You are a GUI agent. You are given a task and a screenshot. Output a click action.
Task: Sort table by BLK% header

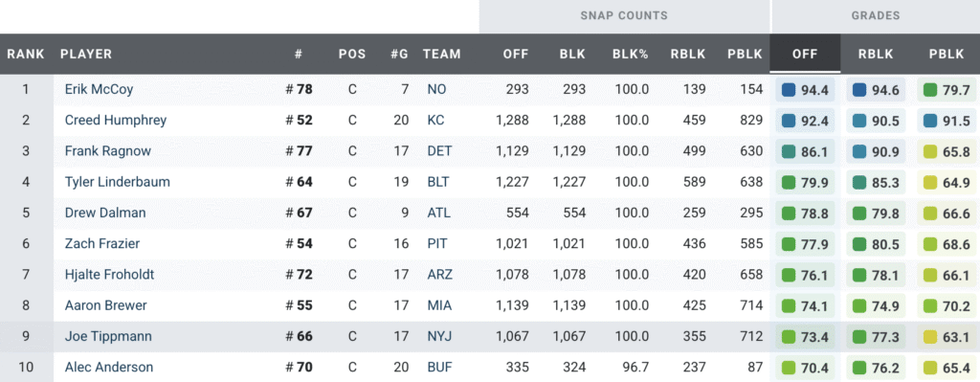(630, 55)
